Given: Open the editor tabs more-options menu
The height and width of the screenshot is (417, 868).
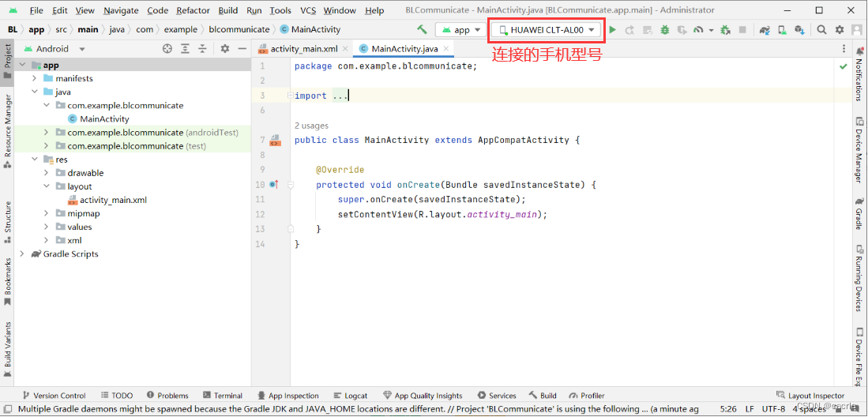Looking at the screenshot, I should [844, 49].
